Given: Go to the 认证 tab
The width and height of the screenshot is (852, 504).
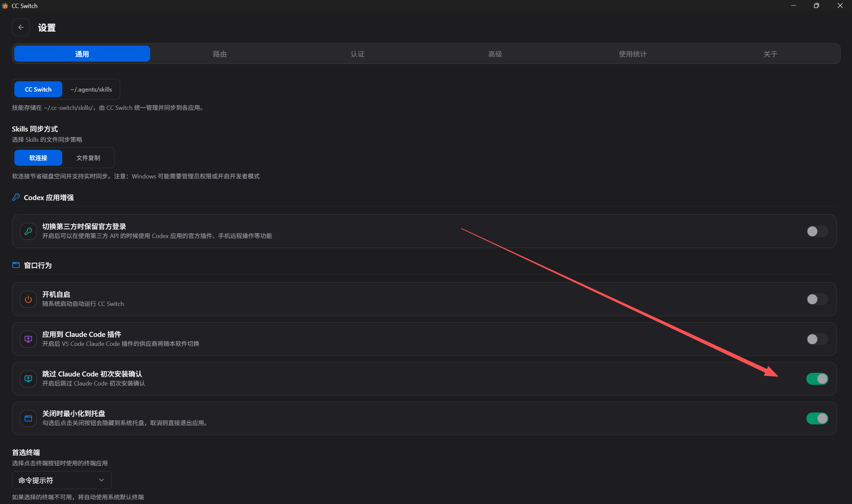Looking at the screenshot, I should pos(357,54).
